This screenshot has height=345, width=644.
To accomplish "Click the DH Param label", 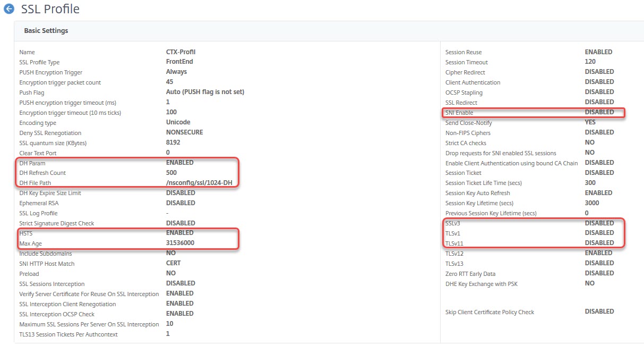I will 32,163.
